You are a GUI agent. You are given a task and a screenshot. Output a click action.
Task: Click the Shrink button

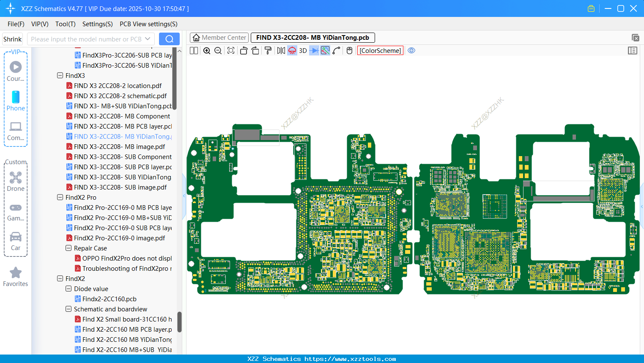[x=13, y=39]
